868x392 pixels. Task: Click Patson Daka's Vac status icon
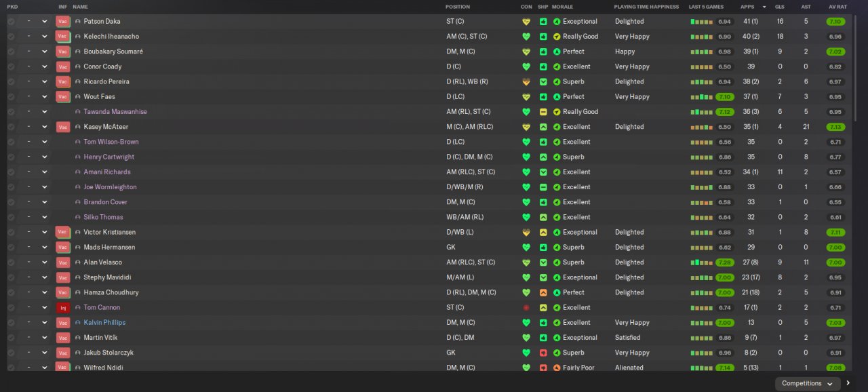click(63, 22)
